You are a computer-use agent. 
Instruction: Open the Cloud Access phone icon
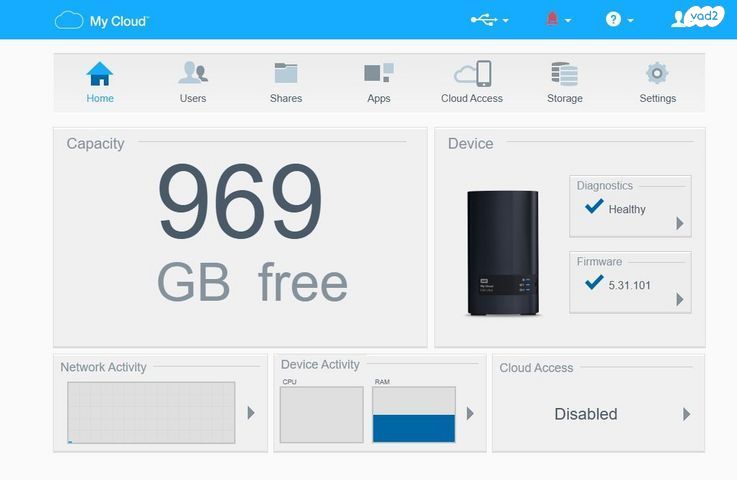pos(472,73)
